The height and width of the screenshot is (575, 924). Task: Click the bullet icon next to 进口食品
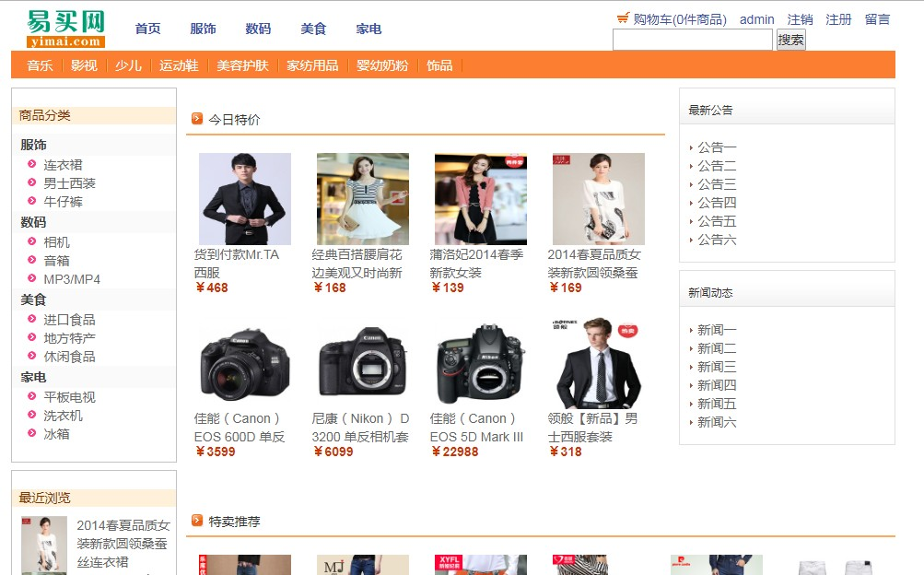[x=32, y=319]
